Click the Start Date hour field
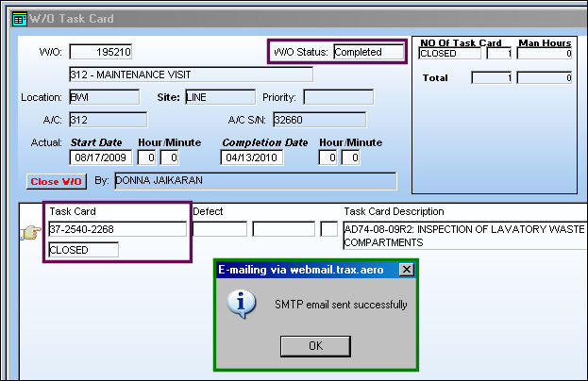This screenshot has width=588, height=381. [x=146, y=157]
